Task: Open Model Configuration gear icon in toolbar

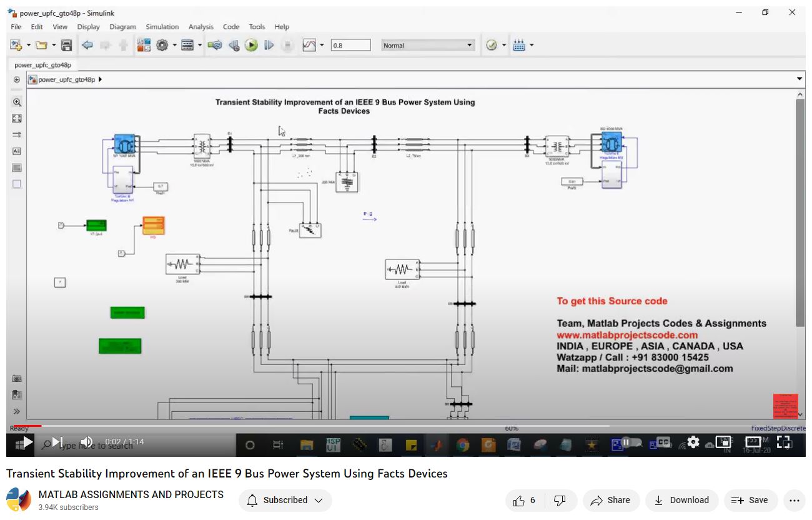Action: click(x=162, y=45)
